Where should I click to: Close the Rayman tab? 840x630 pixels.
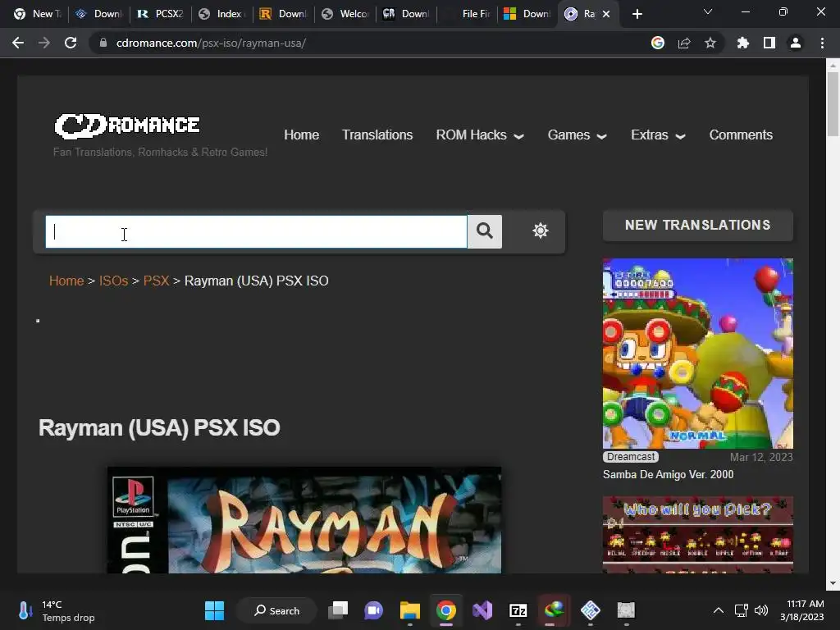(606, 14)
